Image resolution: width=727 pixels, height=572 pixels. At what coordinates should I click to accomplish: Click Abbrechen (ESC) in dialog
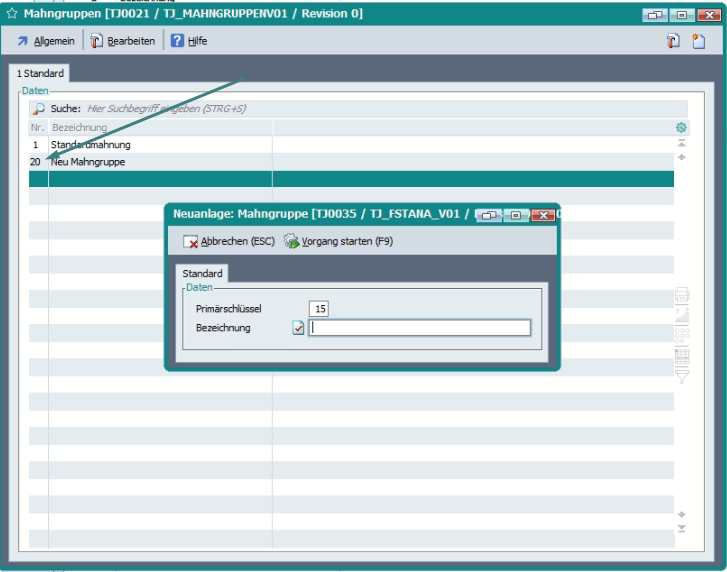[x=229, y=242]
